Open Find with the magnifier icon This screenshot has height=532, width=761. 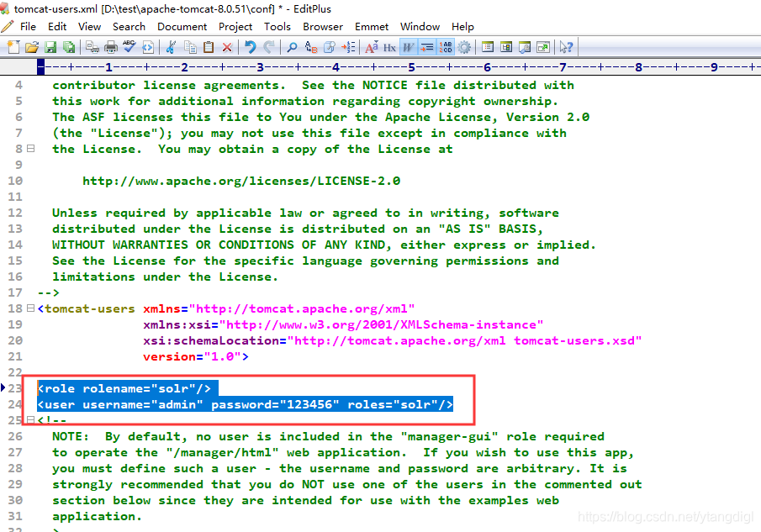click(292, 47)
